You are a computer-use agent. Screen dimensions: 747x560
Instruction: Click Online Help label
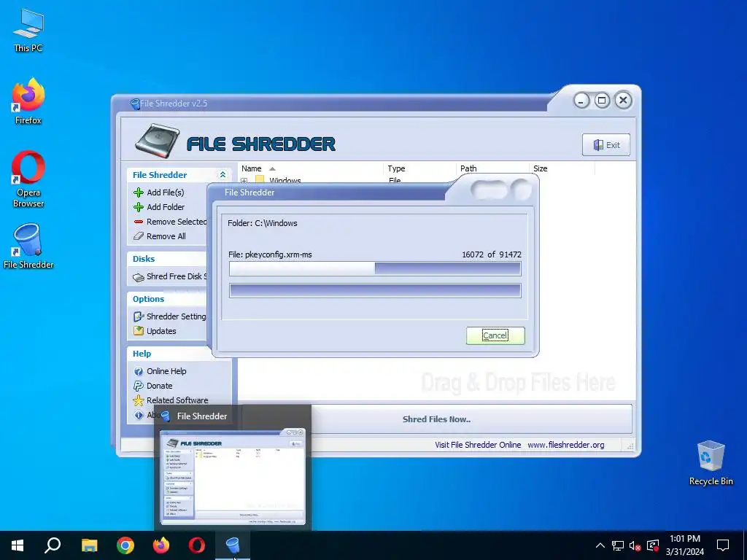pos(166,371)
